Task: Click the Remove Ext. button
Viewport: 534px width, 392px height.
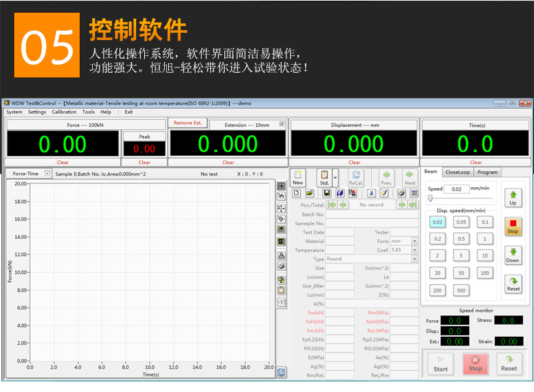Action: click(188, 123)
